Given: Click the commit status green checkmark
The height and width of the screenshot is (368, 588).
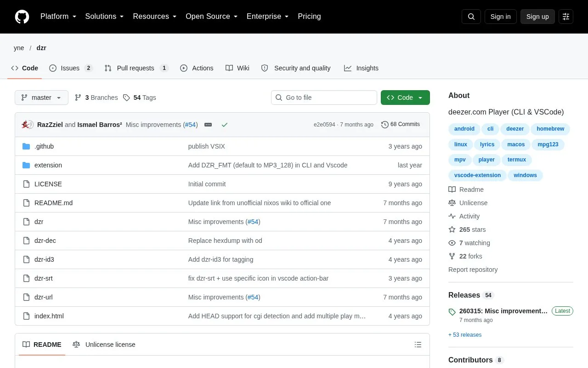Looking at the screenshot, I should [x=225, y=125].
